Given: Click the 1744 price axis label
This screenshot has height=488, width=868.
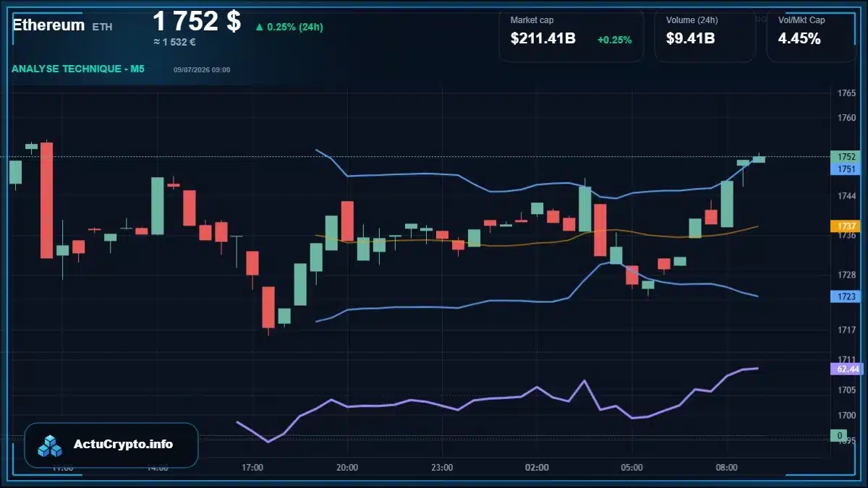Looking at the screenshot, I should click(x=846, y=196).
